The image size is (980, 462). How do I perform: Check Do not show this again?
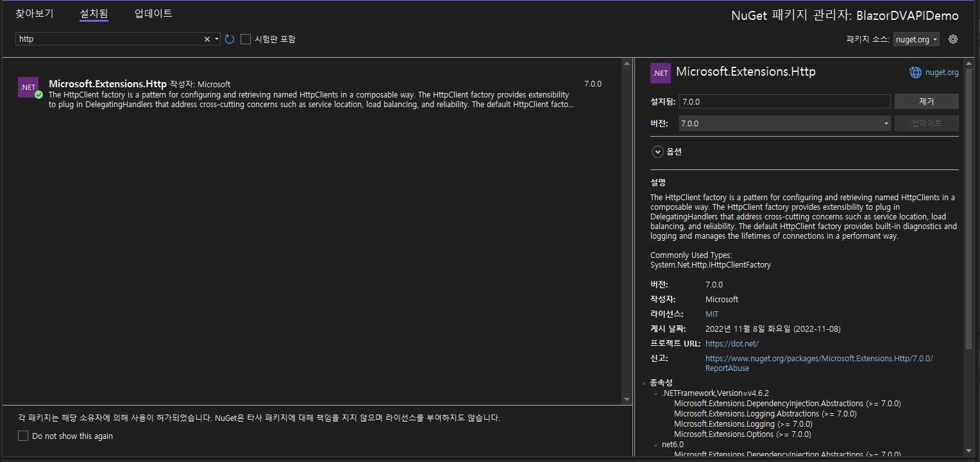23,436
